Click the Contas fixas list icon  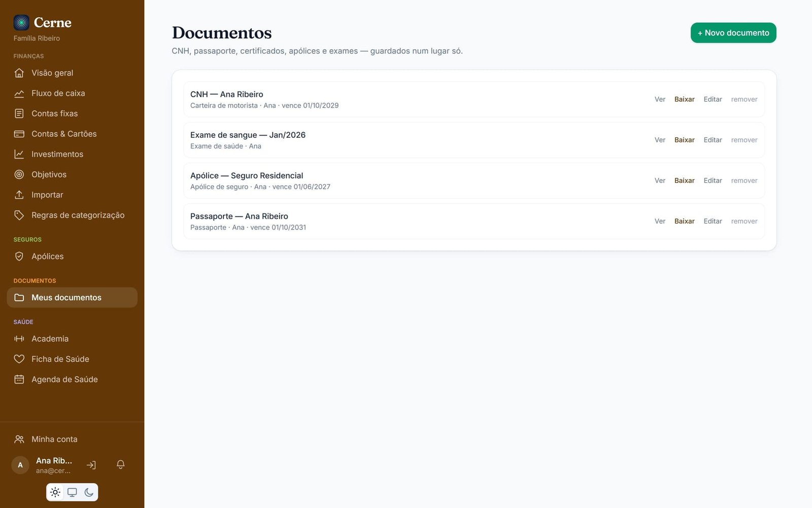19,113
